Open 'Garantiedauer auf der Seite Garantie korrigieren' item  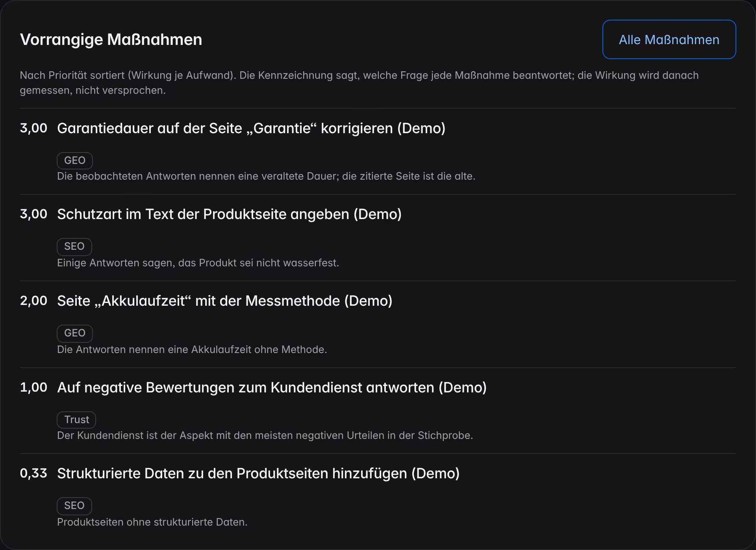click(251, 128)
